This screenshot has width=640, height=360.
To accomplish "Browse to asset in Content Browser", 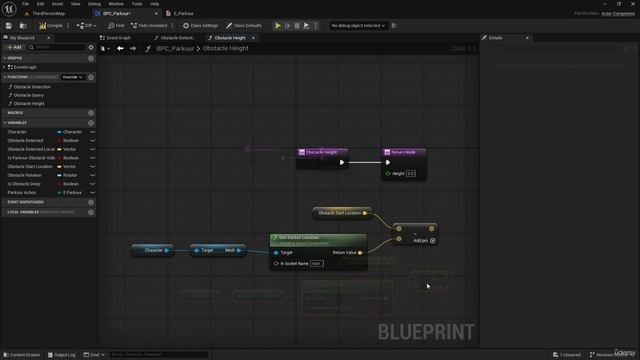I will [x=23, y=26].
